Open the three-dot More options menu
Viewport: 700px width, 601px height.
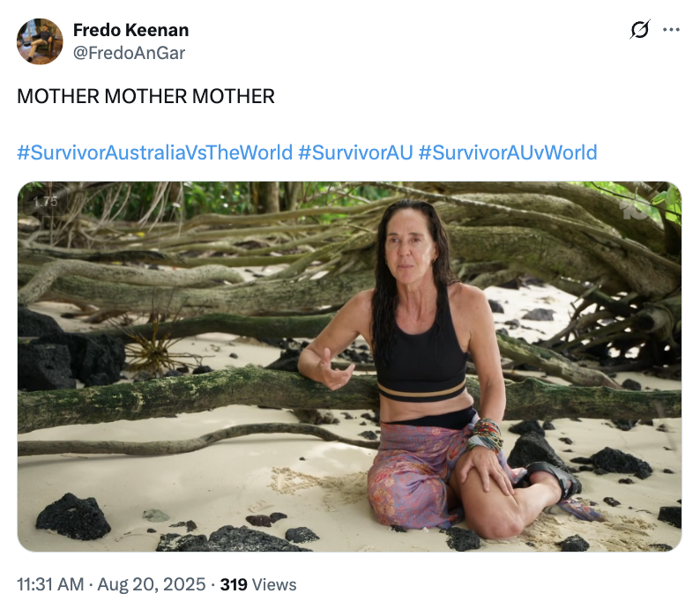[x=671, y=30]
